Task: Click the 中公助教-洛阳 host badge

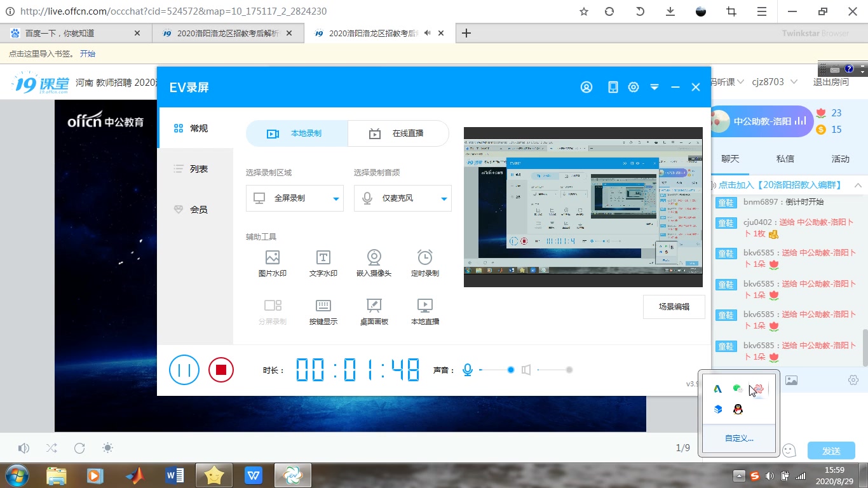Action: coord(760,121)
